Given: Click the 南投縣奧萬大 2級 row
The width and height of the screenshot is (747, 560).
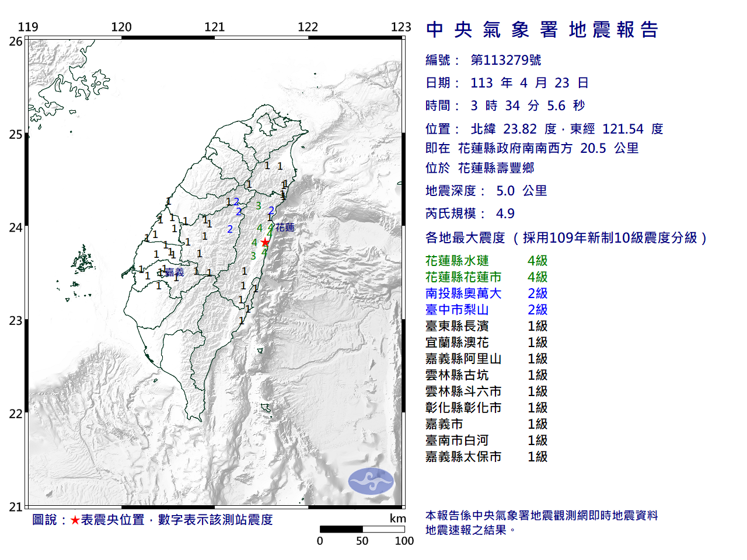Looking at the screenshot, I should click(487, 293).
